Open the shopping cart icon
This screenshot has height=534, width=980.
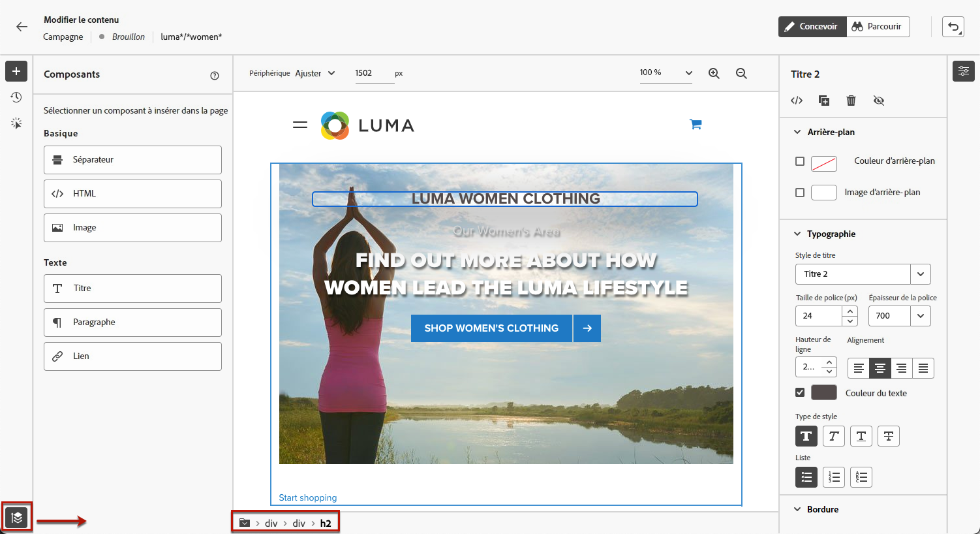coord(696,125)
